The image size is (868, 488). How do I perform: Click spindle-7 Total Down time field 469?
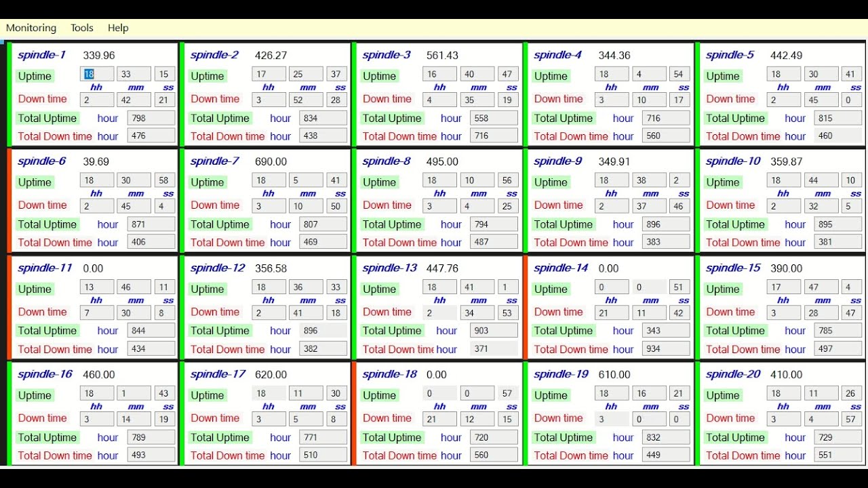pos(323,242)
